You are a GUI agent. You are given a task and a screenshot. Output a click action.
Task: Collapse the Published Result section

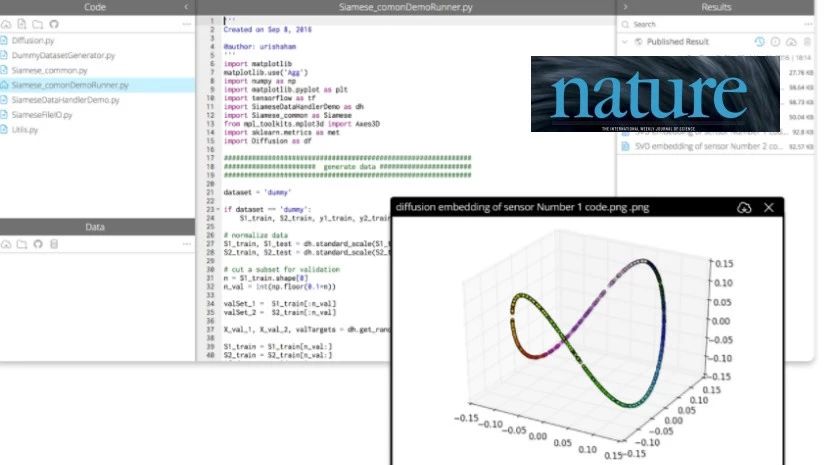click(626, 42)
